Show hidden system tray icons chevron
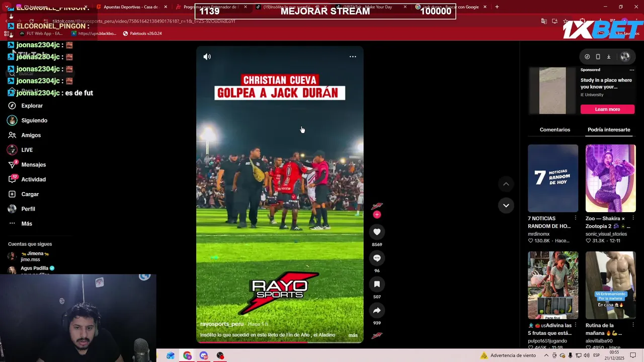This screenshot has height=362, width=644. coord(546,355)
